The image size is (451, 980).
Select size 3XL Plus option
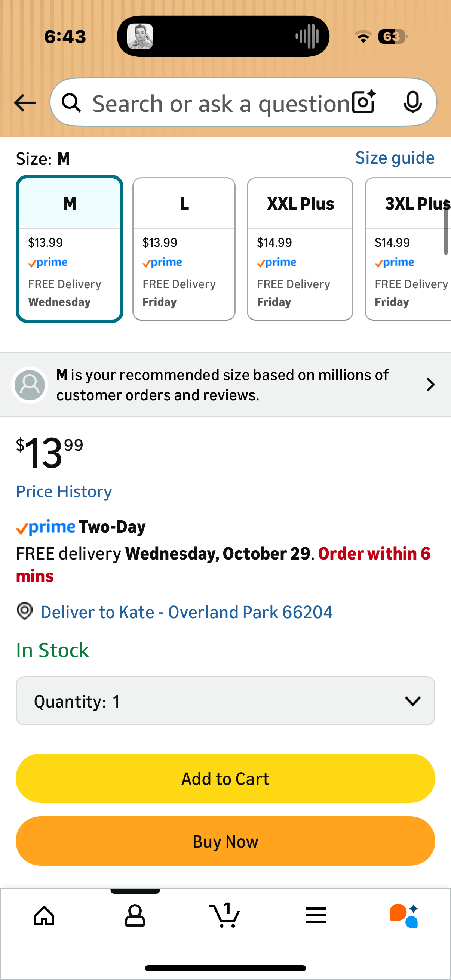[x=409, y=249]
